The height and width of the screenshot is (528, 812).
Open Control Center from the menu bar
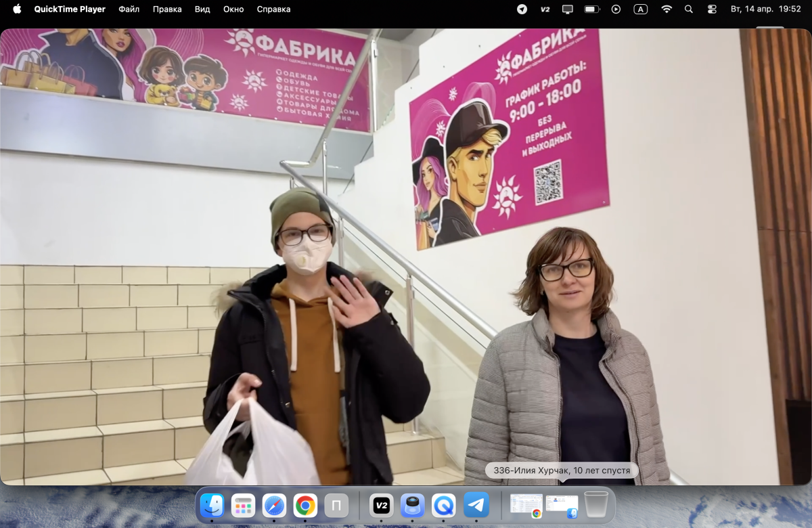pos(712,9)
